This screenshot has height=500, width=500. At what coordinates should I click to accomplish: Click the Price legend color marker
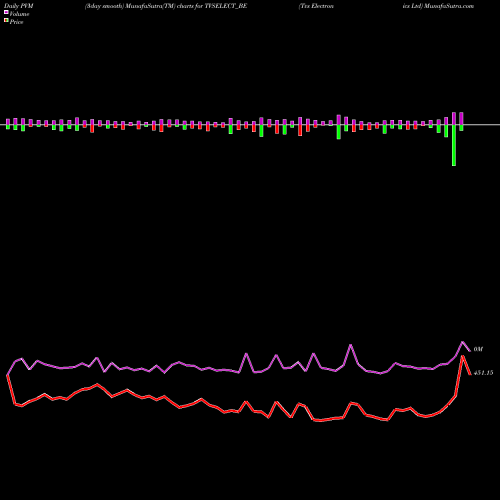coord(6,21)
